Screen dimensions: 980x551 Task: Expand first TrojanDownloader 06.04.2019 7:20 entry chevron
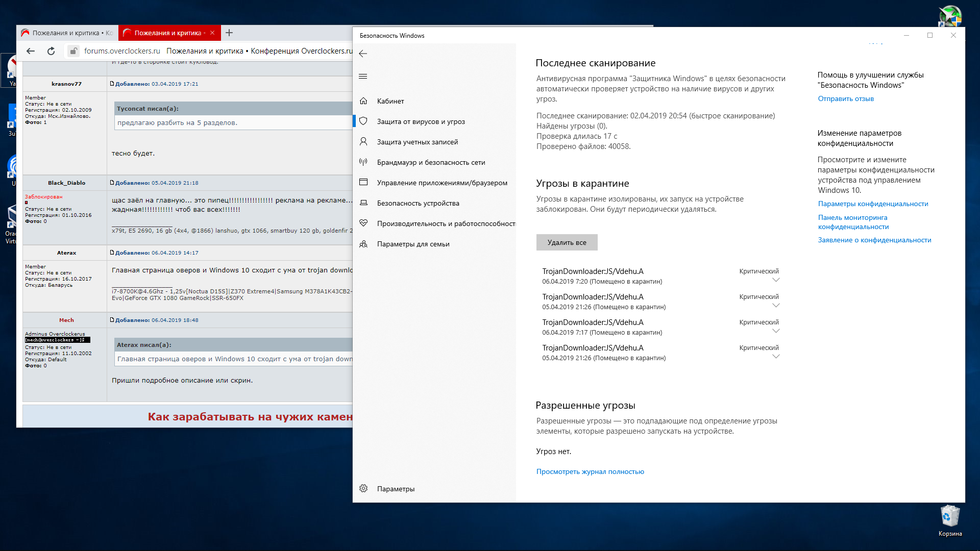776,280
